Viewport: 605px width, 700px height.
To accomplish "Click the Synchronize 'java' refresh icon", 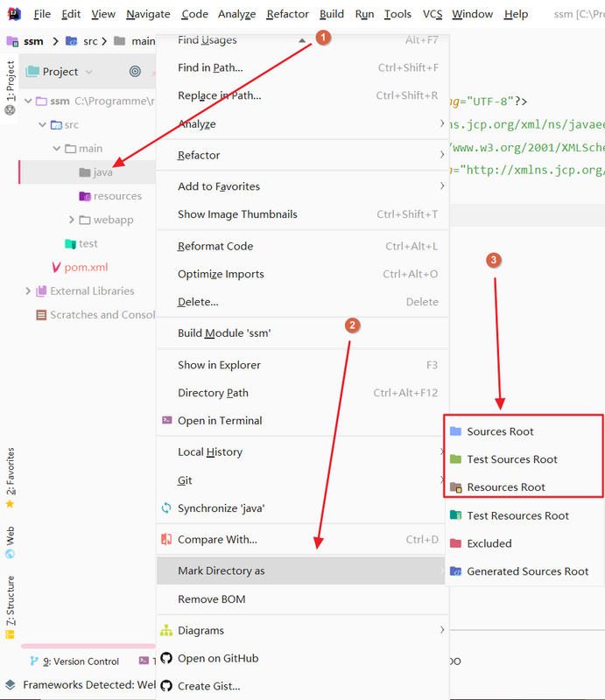I will pos(166,508).
